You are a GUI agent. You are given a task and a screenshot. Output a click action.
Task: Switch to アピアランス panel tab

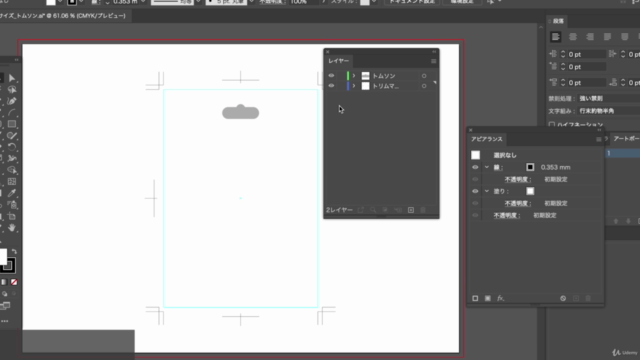(487, 139)
